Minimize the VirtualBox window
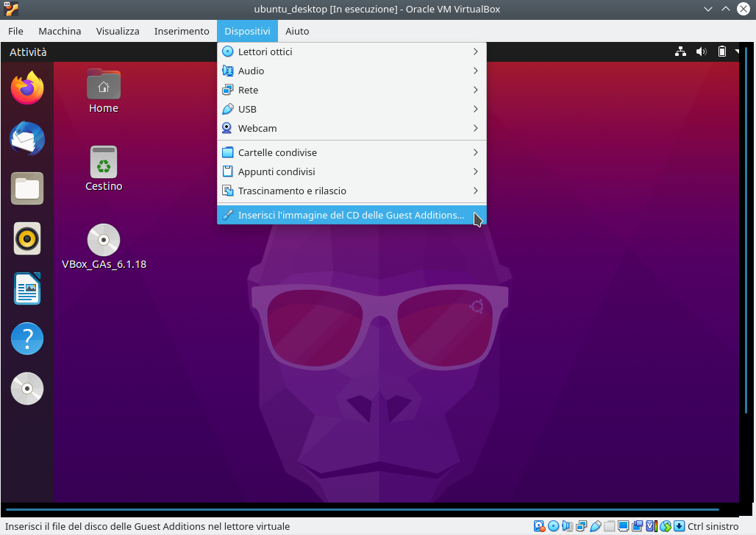756x535 pixels. pyautogui.click(x=707, y=9)
